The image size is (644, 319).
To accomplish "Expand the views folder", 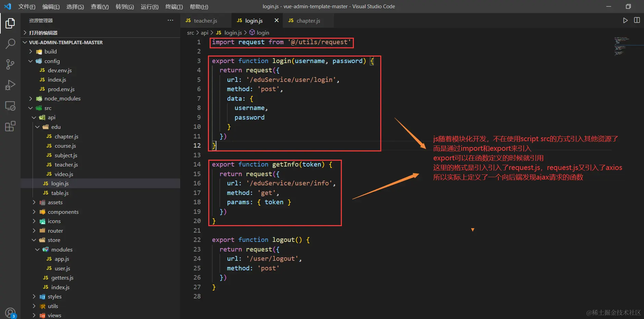I will [x=100, y=315].
